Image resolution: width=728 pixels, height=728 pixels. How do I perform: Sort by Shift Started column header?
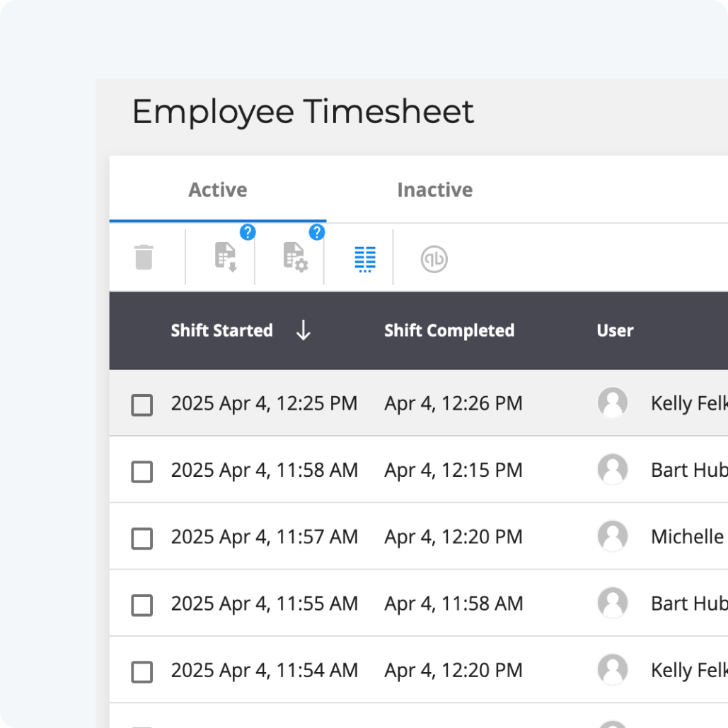pos(222,330)
